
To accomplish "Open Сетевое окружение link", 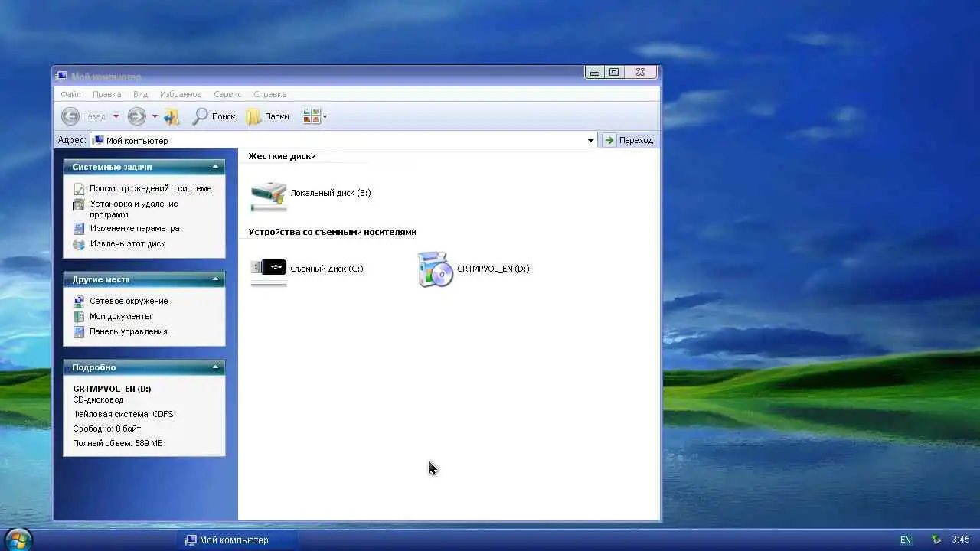I will (128, 301).
